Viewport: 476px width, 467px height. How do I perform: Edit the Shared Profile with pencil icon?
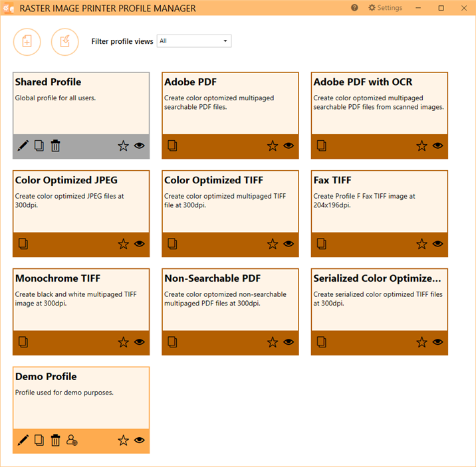23,146
